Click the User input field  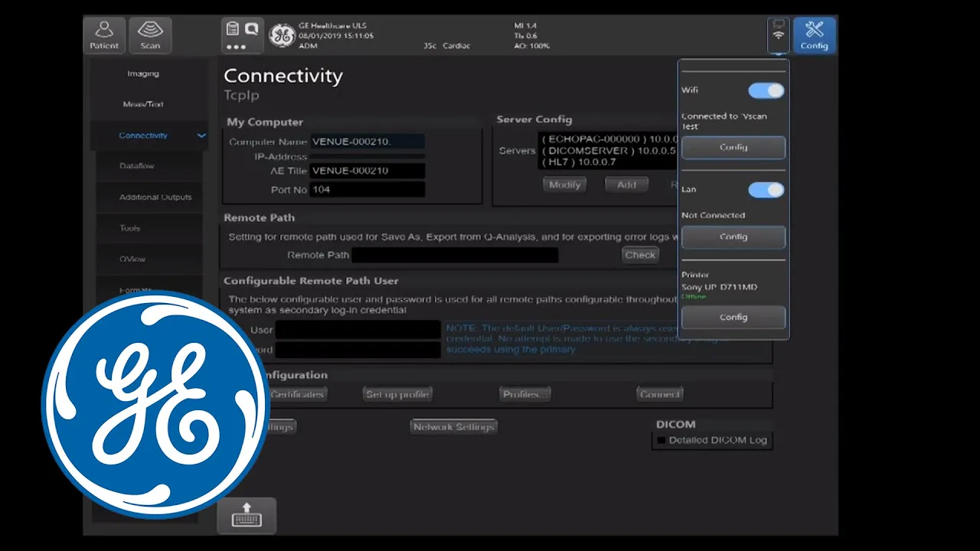[358, 330]
